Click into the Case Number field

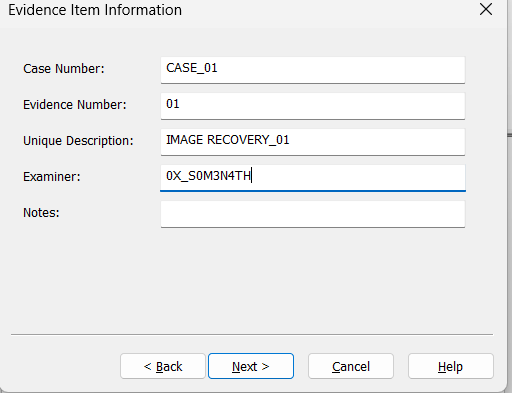(x=313, y=70)
